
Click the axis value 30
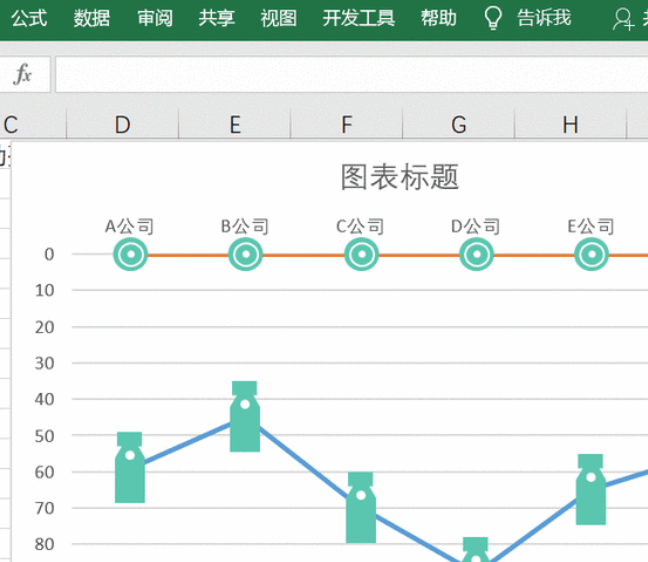(x=45, y=363)
